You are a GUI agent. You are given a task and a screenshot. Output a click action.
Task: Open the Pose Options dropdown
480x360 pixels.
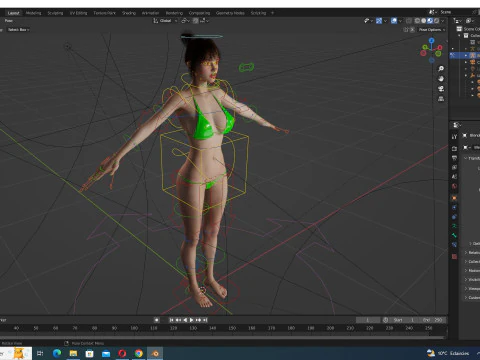(x=432, y=30)
